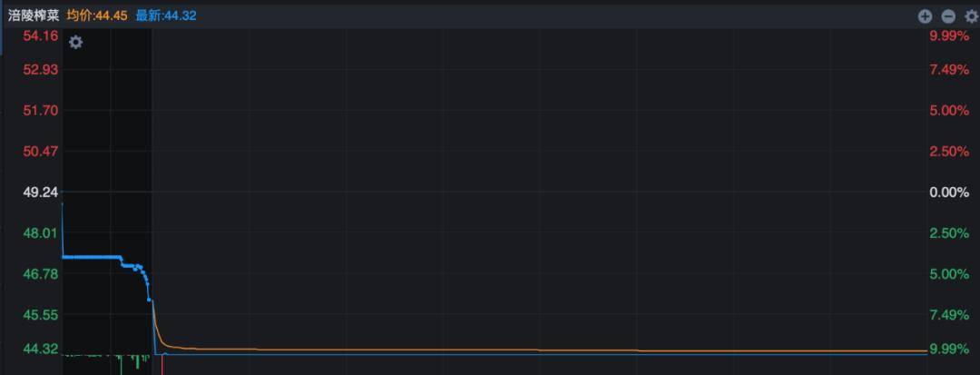Click the 54.16 price axis label

[x=41, y=36]
